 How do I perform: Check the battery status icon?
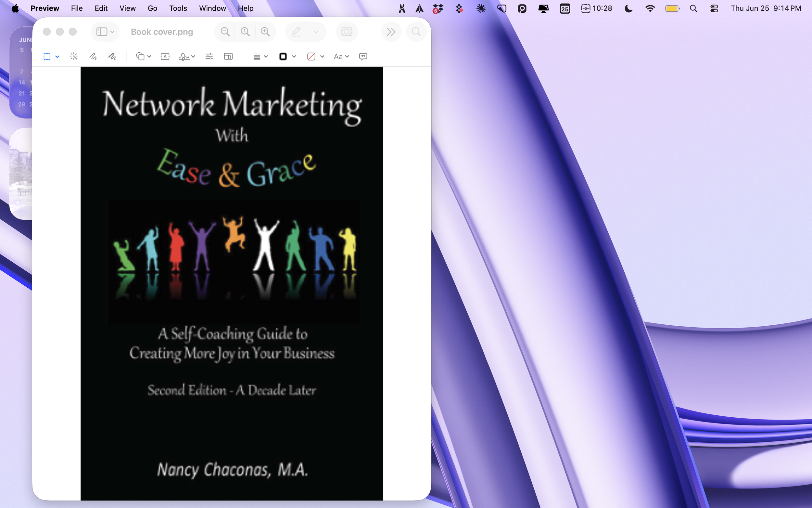(672, 8)
